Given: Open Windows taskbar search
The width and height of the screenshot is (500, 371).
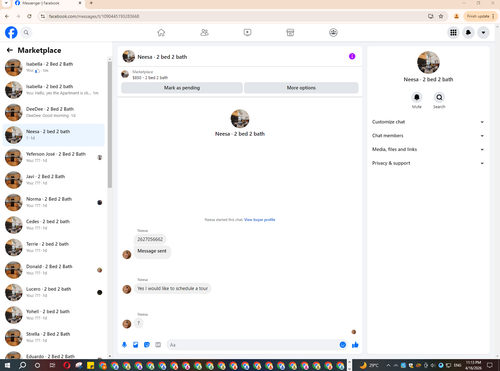Looking at the screenshot, I should point(22,365).
